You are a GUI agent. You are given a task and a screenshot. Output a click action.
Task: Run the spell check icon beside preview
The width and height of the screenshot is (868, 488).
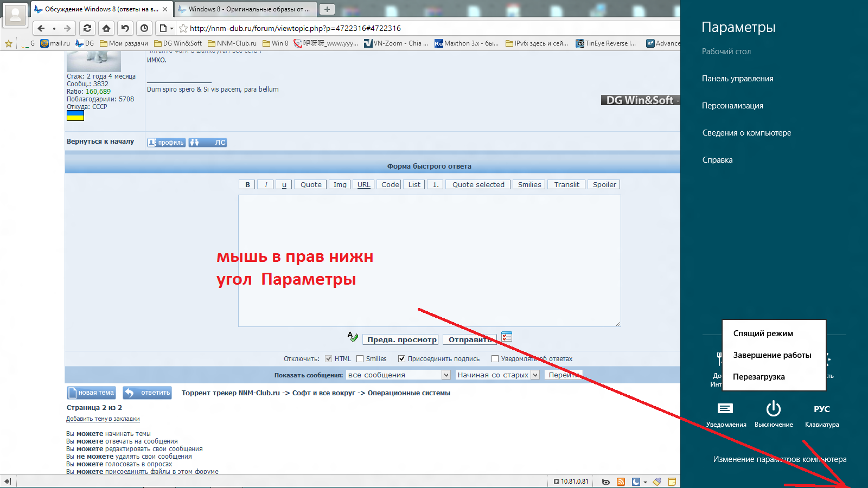click(353, 337)
